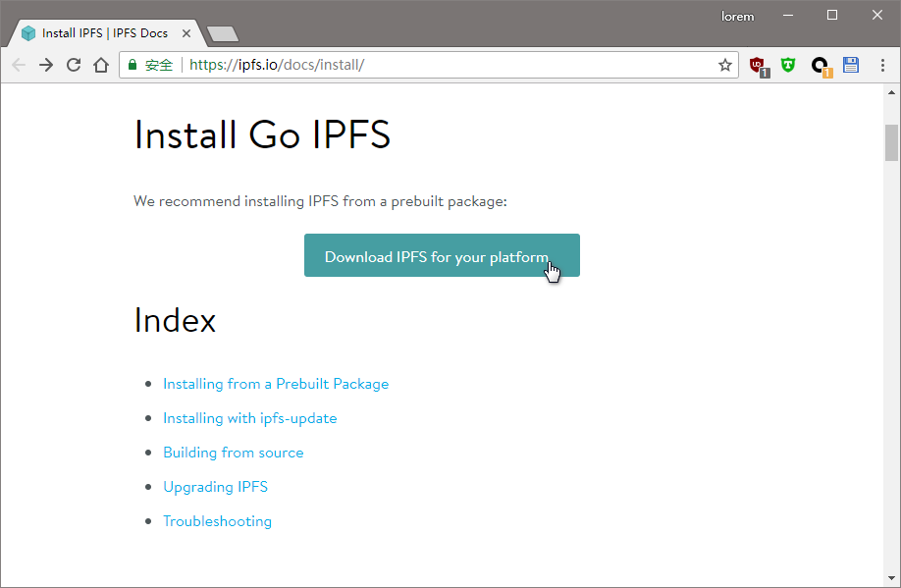Click the scrollbar up arrow
Viewport: 901px width, 588px height.
click(x=891, y=92)
